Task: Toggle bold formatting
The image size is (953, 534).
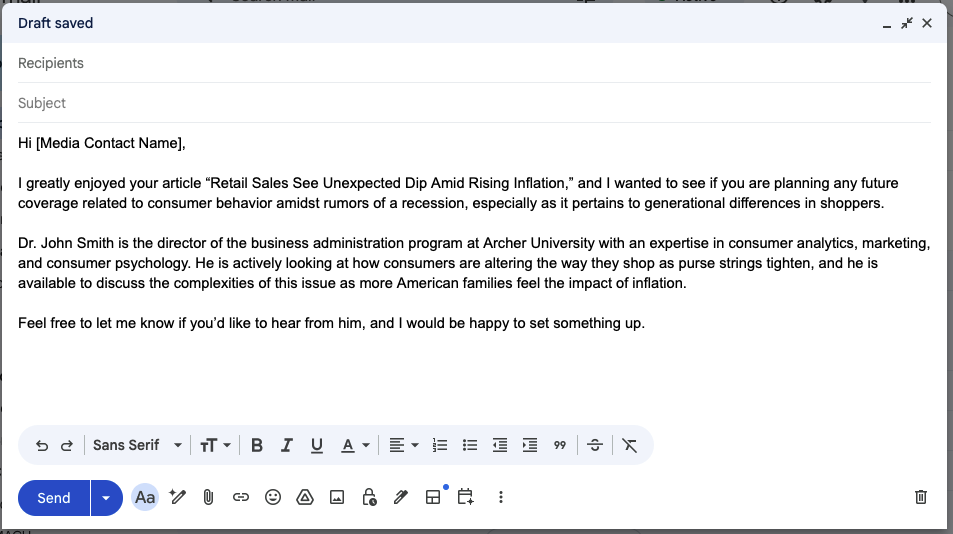Action: (x=256, y=445)
